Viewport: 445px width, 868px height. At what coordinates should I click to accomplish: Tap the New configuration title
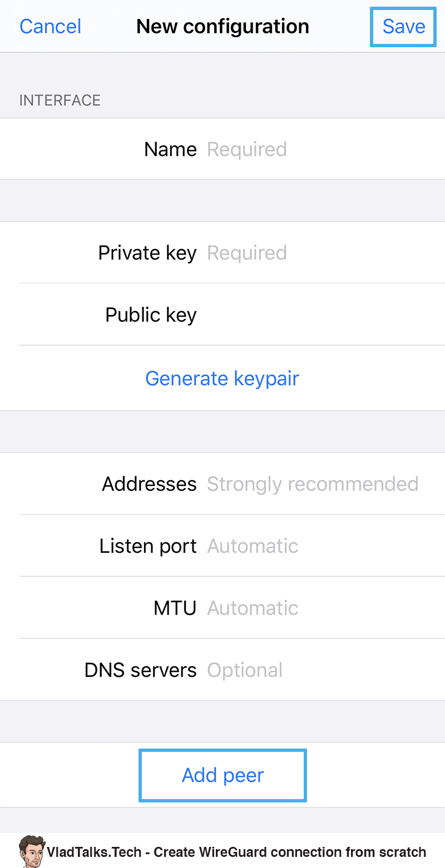coord(222,26)
